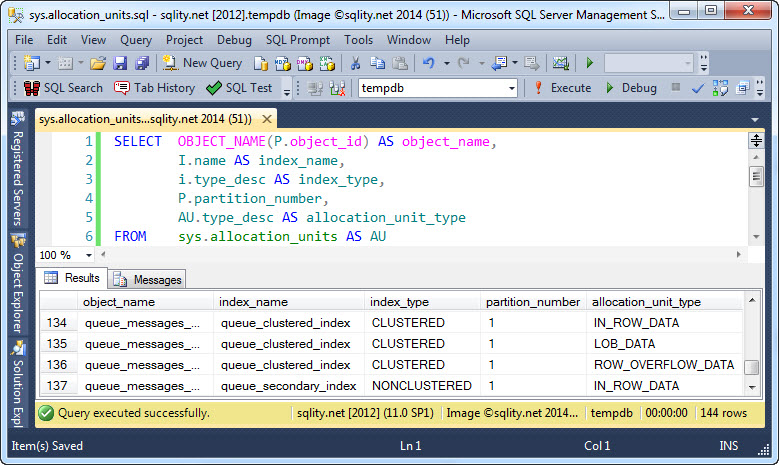Click the New Project toolbar icon
The width and height of the screenshot is (779, 465).
point(32,63)
